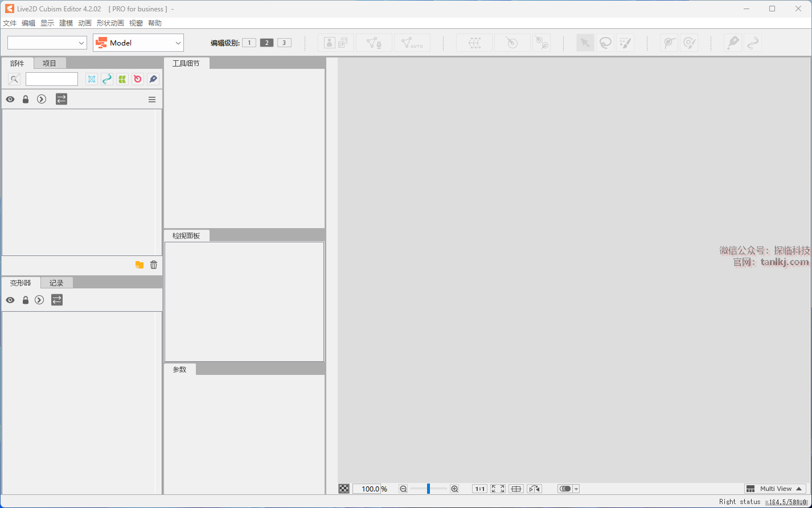Click the search icon in parts panel

14,79
